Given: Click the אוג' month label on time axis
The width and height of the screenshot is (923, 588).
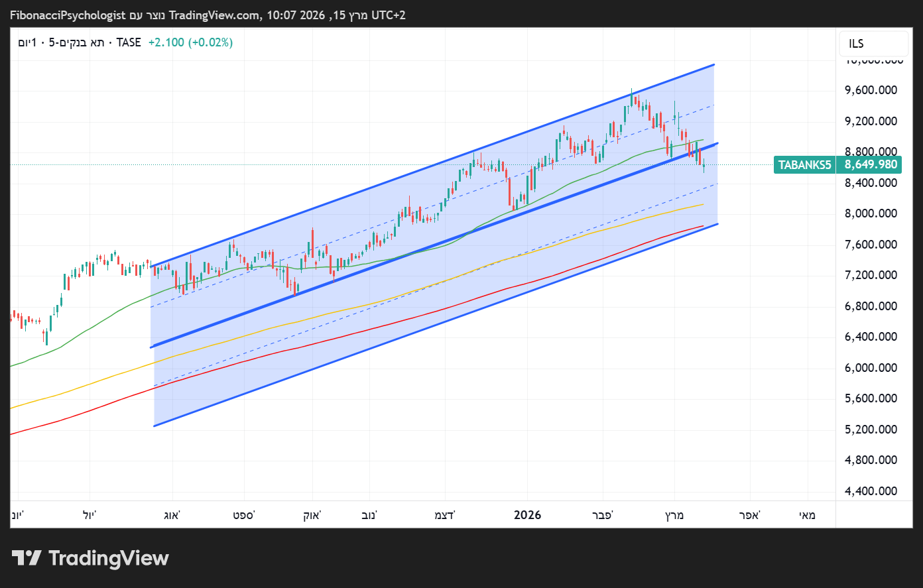Looking at the screenshot, I should point(172,515).
